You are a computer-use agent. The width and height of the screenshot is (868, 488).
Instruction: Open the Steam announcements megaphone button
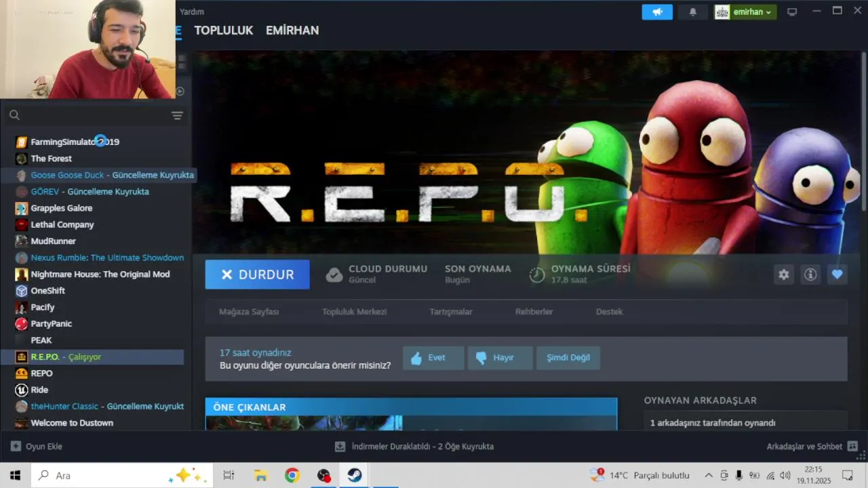click(657, 12)
